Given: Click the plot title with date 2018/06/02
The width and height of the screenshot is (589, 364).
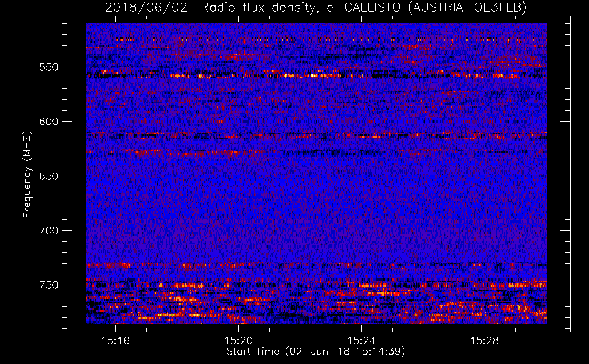Looking at the screenshot, I should click(316, 7).
